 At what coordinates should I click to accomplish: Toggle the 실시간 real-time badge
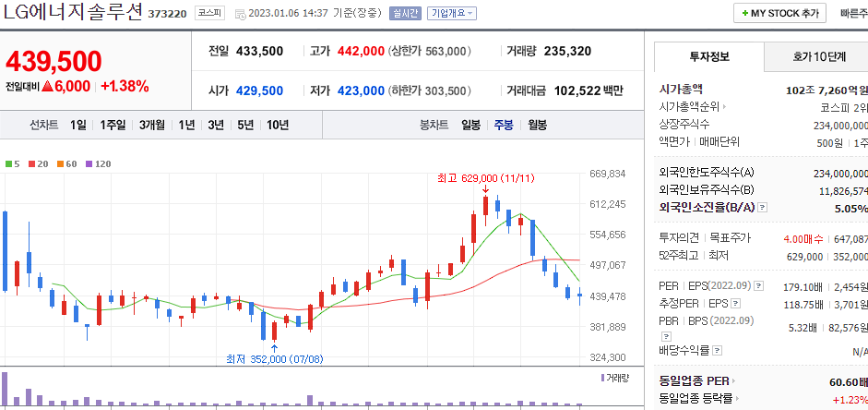[405, 13]
